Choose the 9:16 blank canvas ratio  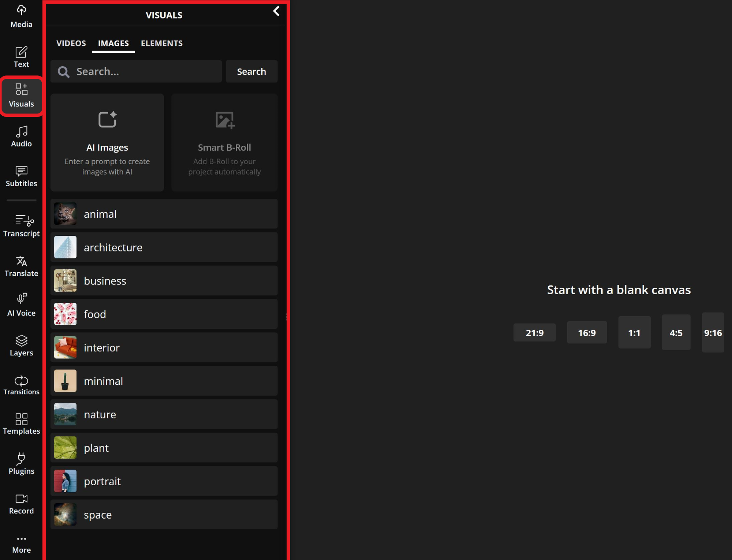(x=713, y=333)
